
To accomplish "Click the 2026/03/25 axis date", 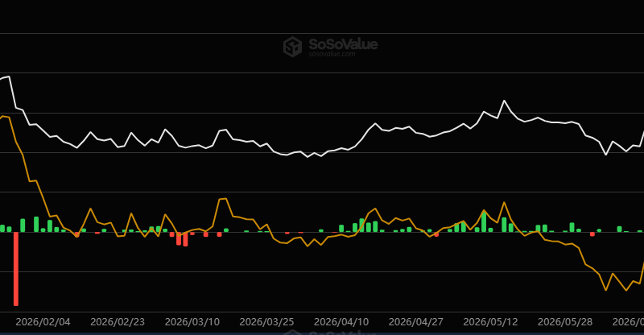I will (266, 322).
